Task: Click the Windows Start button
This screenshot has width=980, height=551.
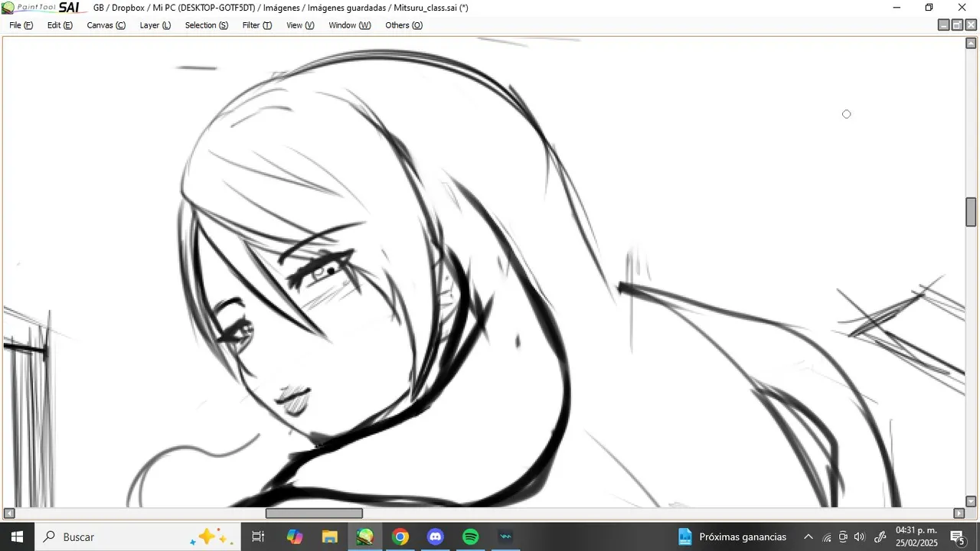Action: [17, 536]
